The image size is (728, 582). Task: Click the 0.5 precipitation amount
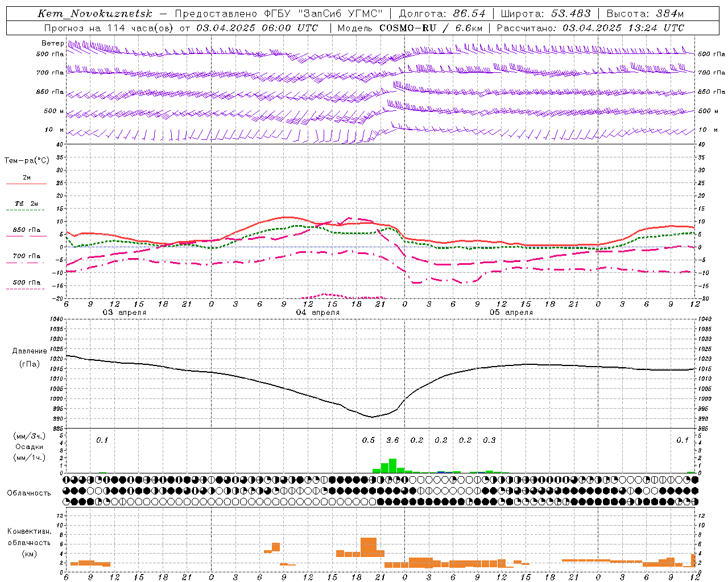pyautogui.click(x=369, y=440)
